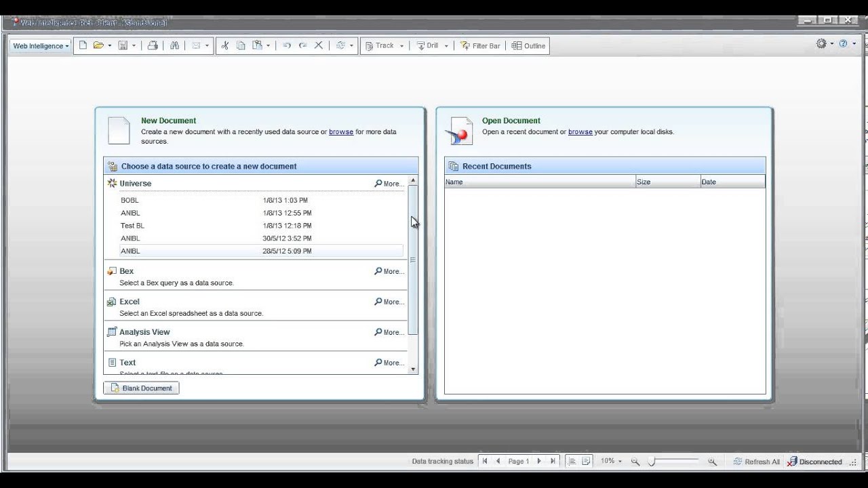Click More next to Excel
The height and width of the screenshot is (488, 868).
pos(389,302)
